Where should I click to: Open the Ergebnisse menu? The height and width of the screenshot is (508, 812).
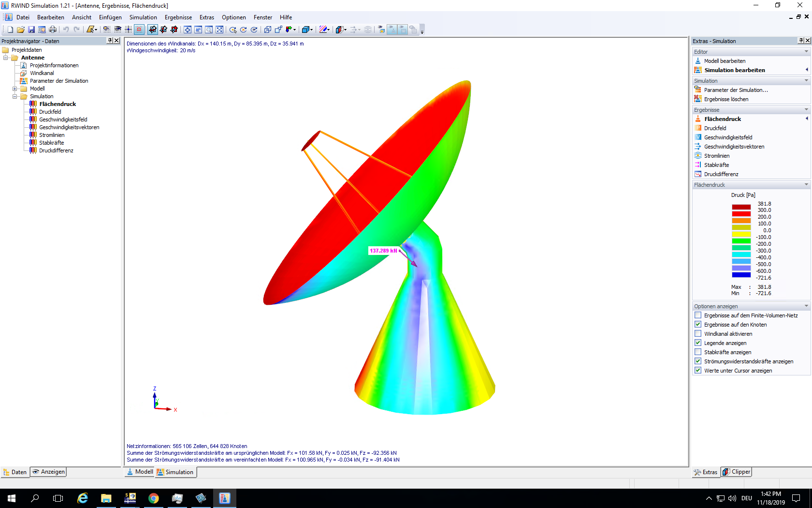click(178, 17)
